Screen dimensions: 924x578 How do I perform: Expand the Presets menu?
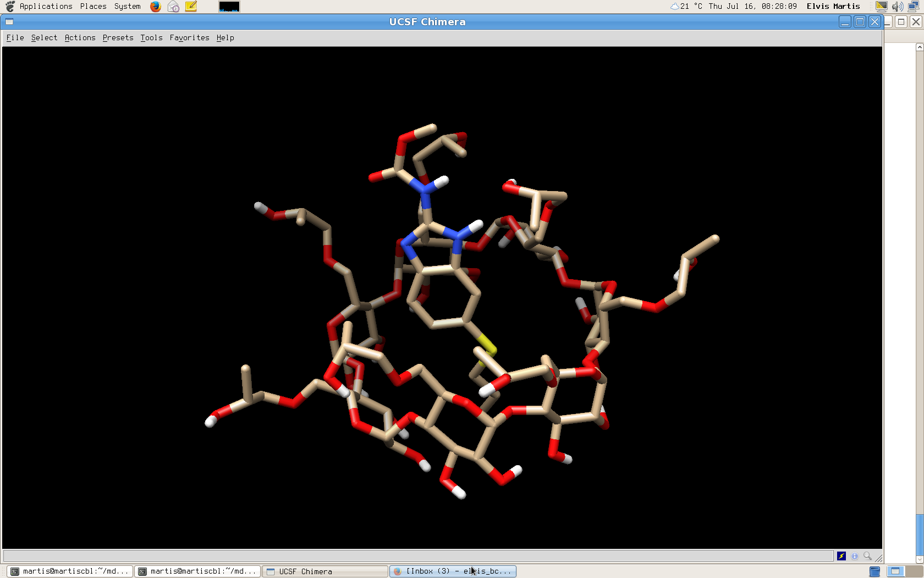pyautogui.click(x=118, y=37)
